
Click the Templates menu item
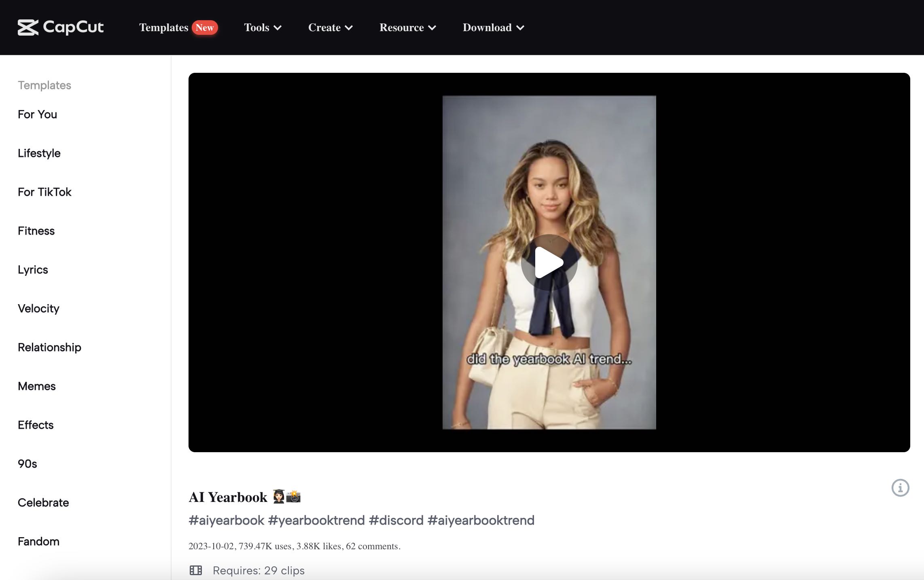[x=163, y=28]
